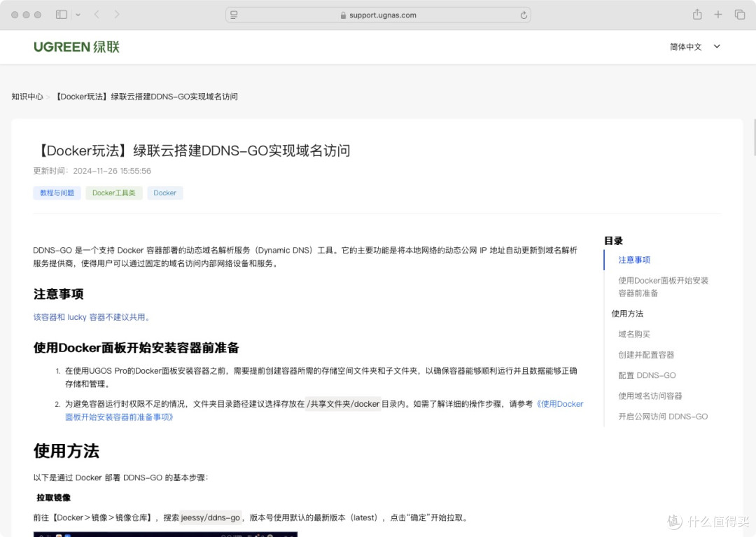Click the page vertical scrollbar
Viewport: 756px width, 537px height.
tap(754, 137)
